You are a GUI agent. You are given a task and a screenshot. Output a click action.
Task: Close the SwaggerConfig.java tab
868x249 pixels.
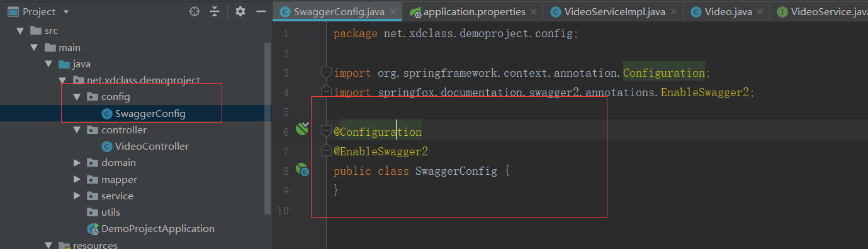click(x=393, y=12)
